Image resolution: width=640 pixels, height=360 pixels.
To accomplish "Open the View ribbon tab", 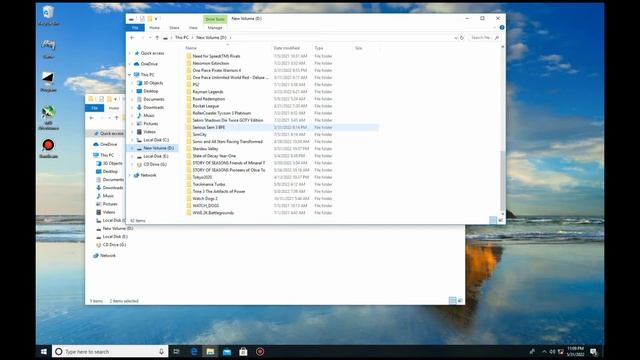I will [193, 28].
